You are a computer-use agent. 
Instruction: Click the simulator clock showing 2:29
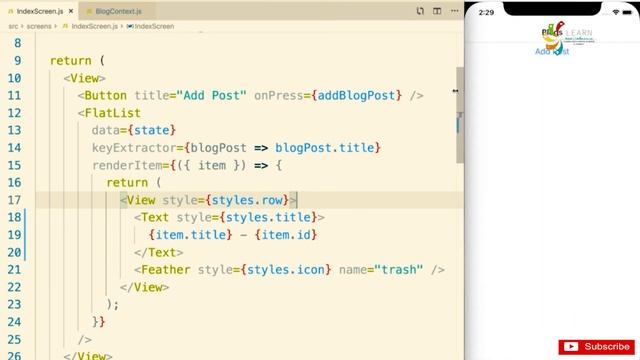pyautogui.click(x=486, y=13)
